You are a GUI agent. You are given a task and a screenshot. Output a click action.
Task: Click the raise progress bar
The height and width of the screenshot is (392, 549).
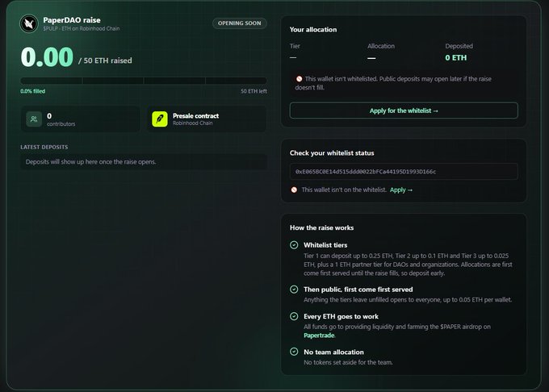tap(144, 81)
